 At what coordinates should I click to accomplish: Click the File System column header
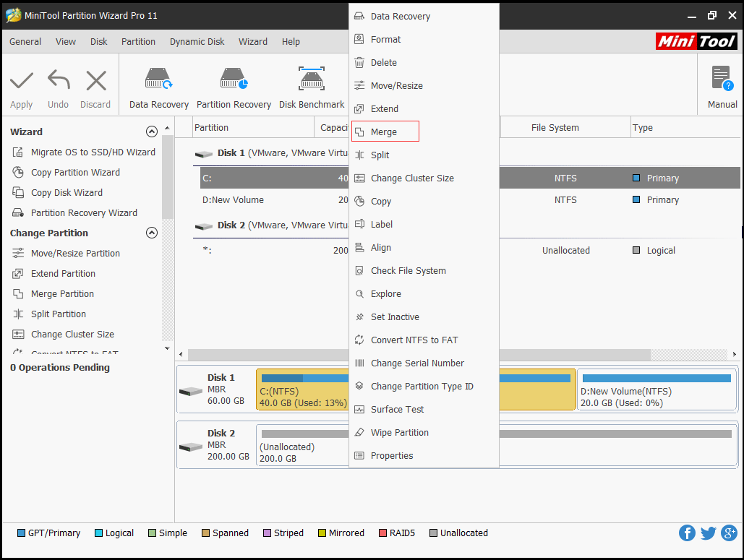(565, 128)
